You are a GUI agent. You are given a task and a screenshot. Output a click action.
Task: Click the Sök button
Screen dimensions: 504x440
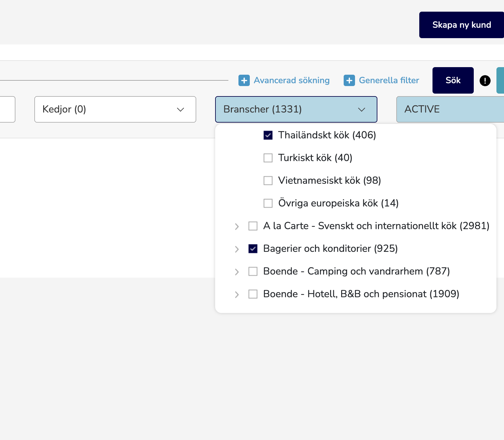(453, 80)
